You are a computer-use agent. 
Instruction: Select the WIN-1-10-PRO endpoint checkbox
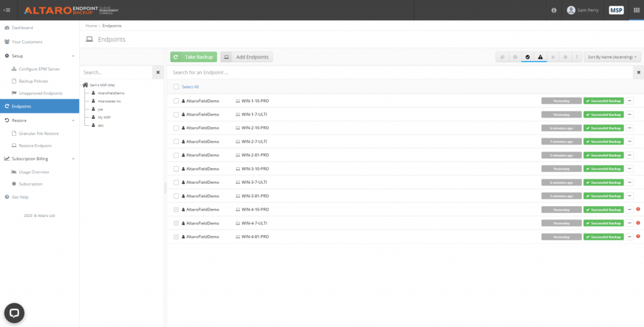176,101
